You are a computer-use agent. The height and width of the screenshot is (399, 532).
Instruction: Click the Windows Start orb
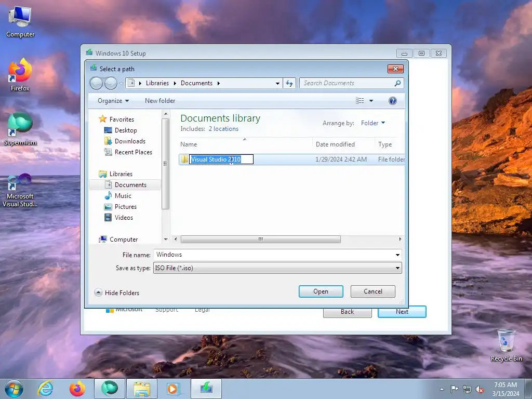pyautogui.click(x=14, y=389)
